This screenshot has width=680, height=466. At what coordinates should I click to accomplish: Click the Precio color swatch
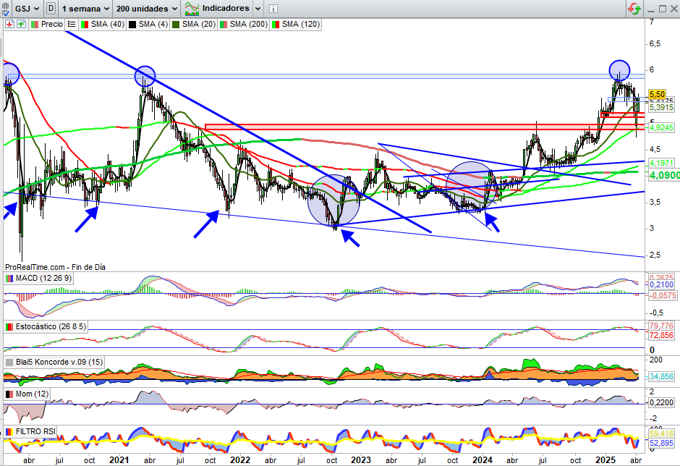coord(35,24)
